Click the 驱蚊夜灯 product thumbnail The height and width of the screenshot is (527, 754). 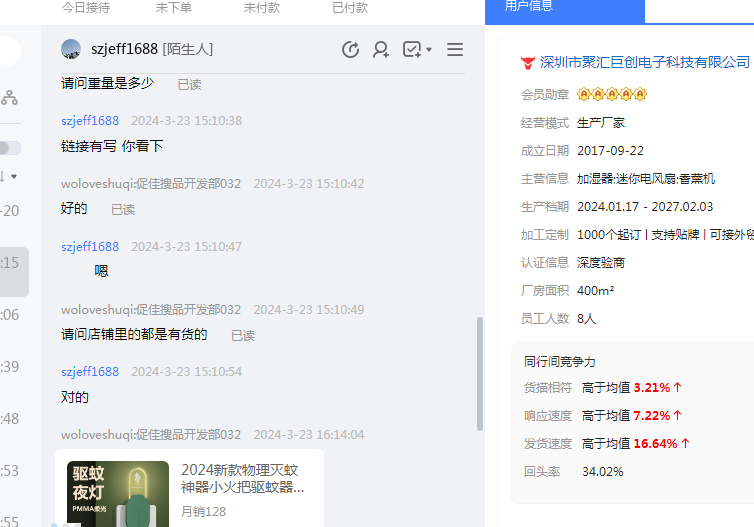click(118, 492)
